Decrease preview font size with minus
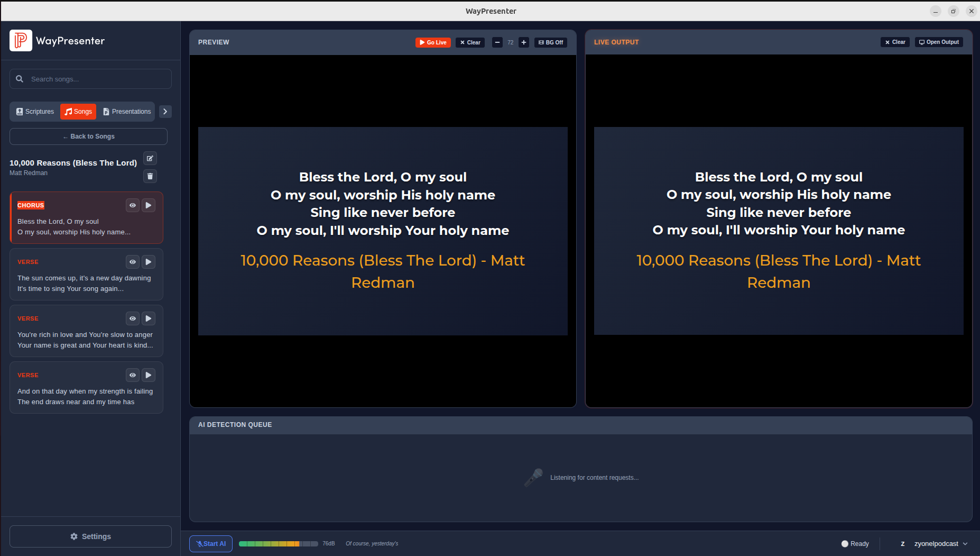The height and width of the screenshot is (556, 980). point(497,42)
